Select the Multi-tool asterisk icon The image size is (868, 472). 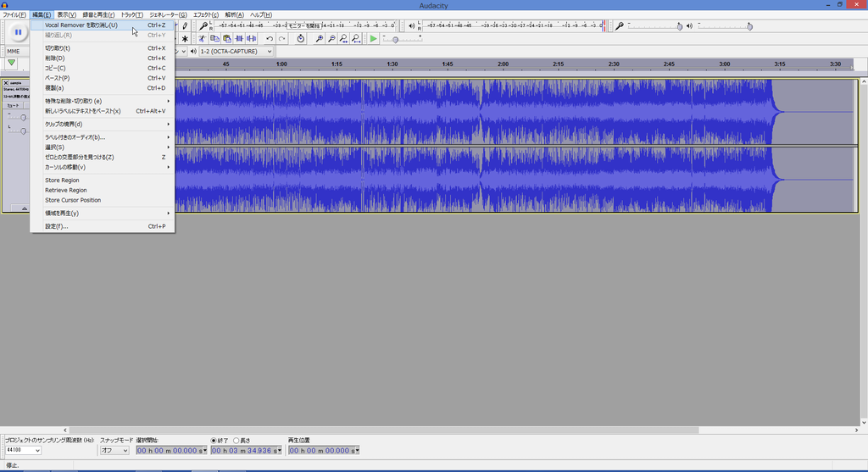click(x=185, y=39)
